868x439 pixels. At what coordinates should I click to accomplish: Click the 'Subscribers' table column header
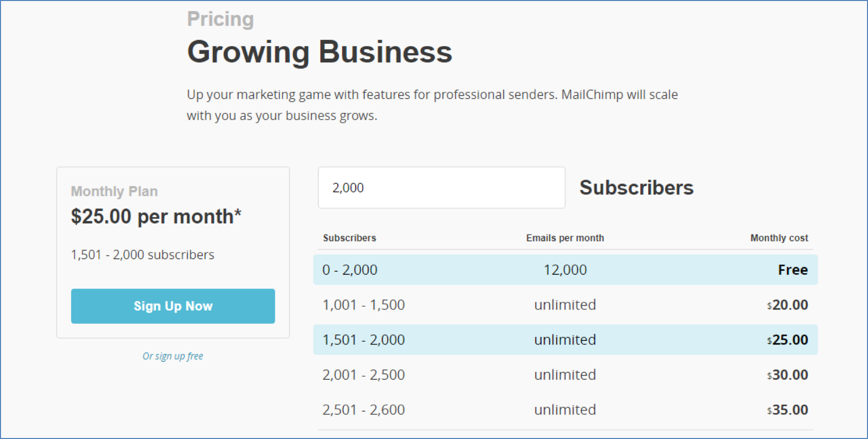[x=349, y=238]
